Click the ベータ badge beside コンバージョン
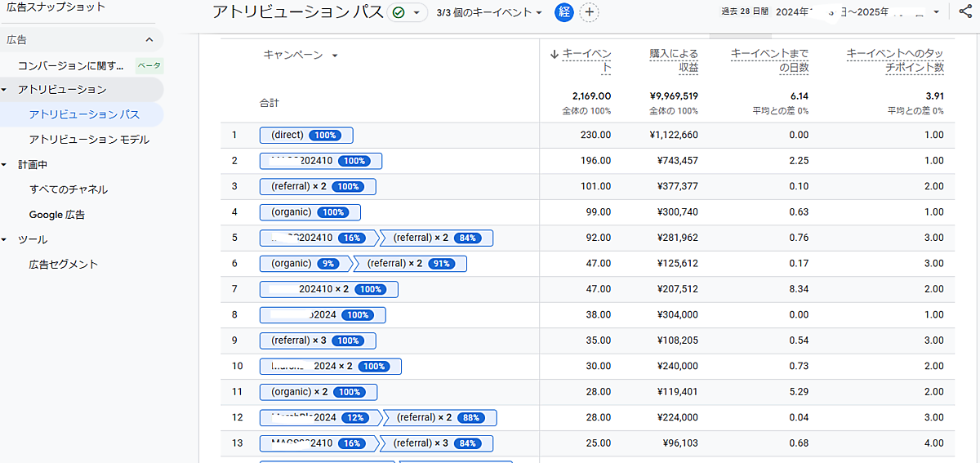 149,65
